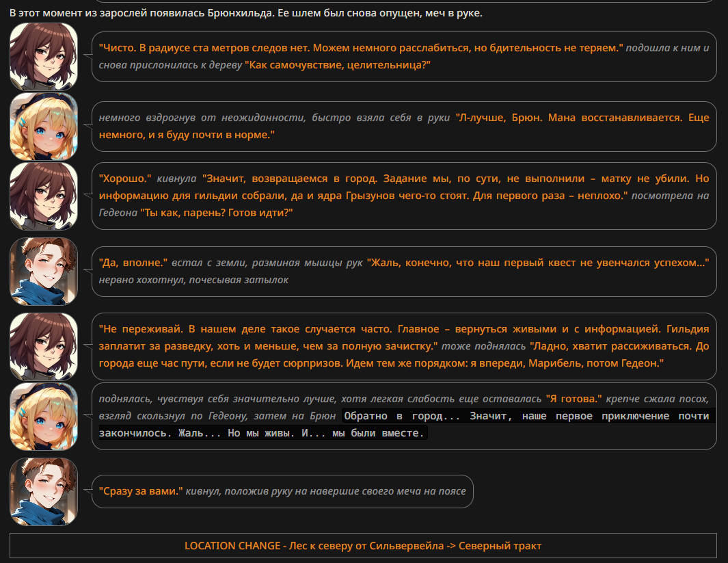Image resolution: width=728 pixels, height=563 pixels.
Task: Click the message bubble with "Сразу за вами."
Action: point(282,491)
